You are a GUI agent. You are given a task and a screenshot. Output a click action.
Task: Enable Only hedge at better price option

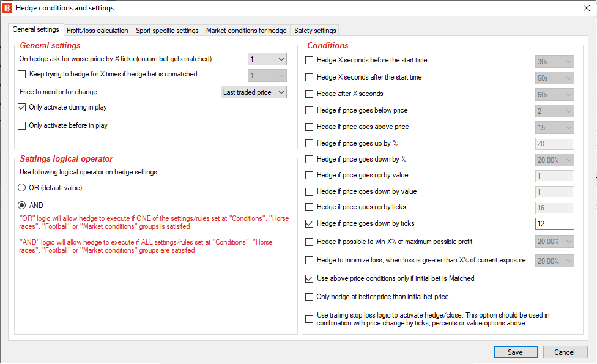pyautogui.click(x=309, y=297)
